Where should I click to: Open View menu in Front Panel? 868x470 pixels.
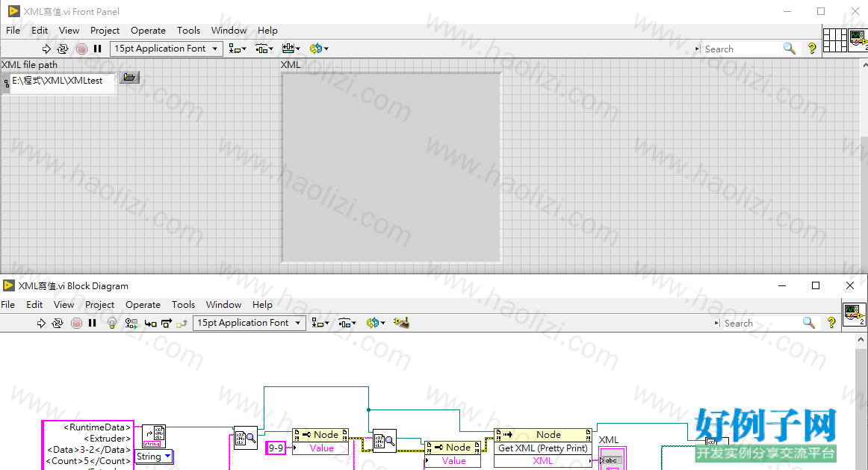[x=69, y=31]
